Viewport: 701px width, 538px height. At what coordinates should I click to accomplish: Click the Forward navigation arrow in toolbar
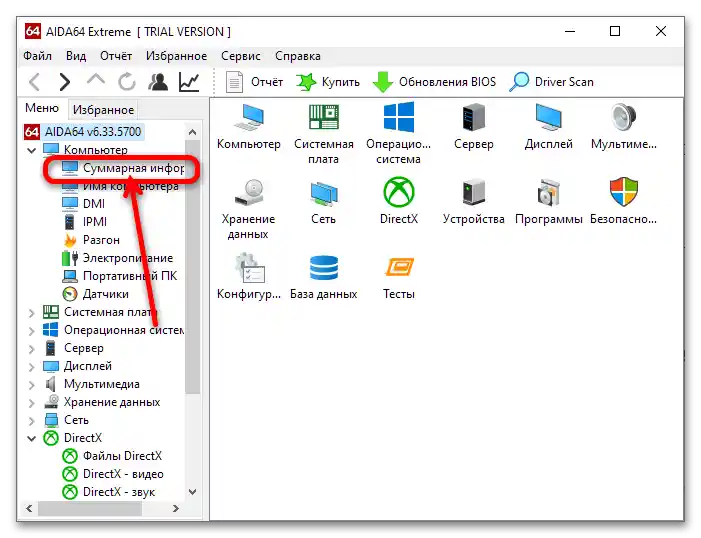65,82
